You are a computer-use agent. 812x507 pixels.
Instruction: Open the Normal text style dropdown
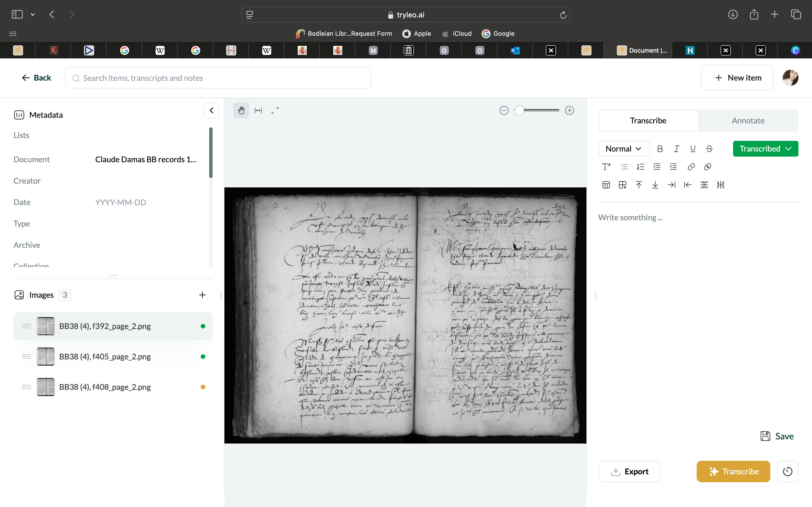[623, 148]
